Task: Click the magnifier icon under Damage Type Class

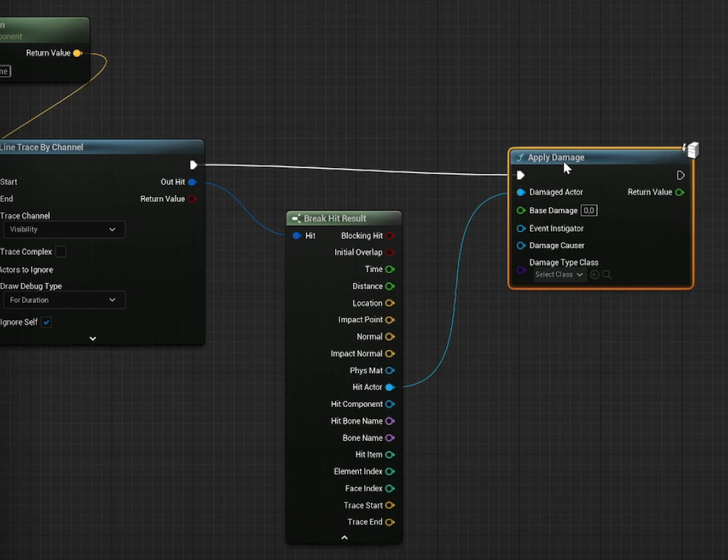Action: (606, 275)
